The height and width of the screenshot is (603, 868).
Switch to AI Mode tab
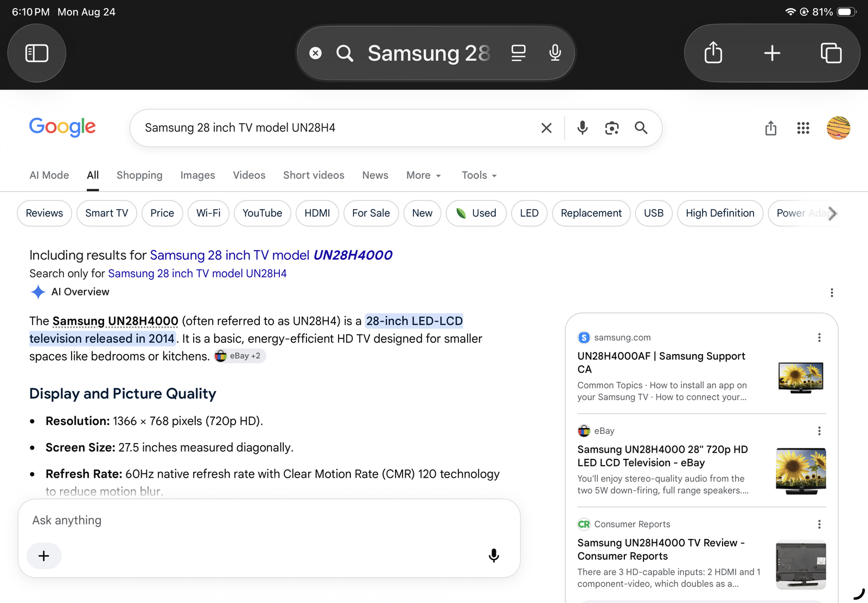pyautogui.click(x=49, y=175)
